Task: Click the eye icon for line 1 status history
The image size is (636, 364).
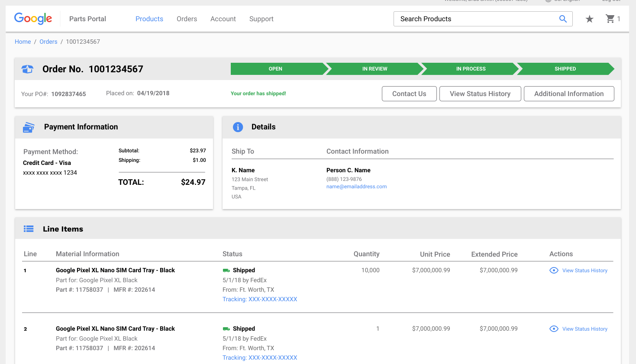Action: [554, 271]
